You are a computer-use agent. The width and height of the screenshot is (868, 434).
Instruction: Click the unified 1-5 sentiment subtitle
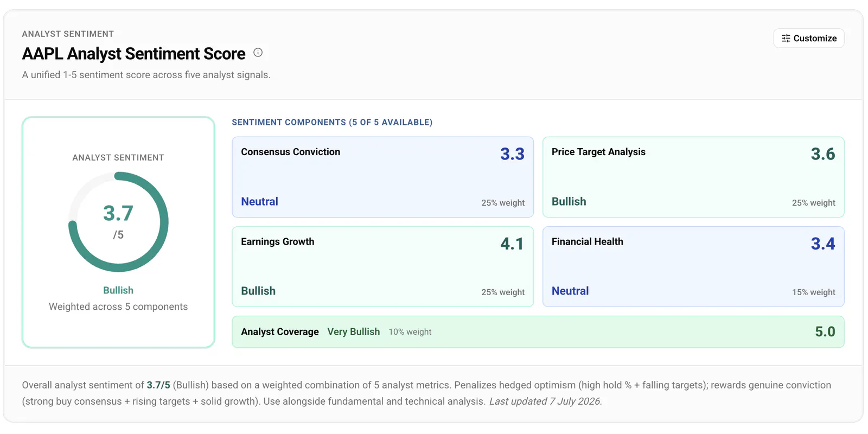tap(146, 75)
